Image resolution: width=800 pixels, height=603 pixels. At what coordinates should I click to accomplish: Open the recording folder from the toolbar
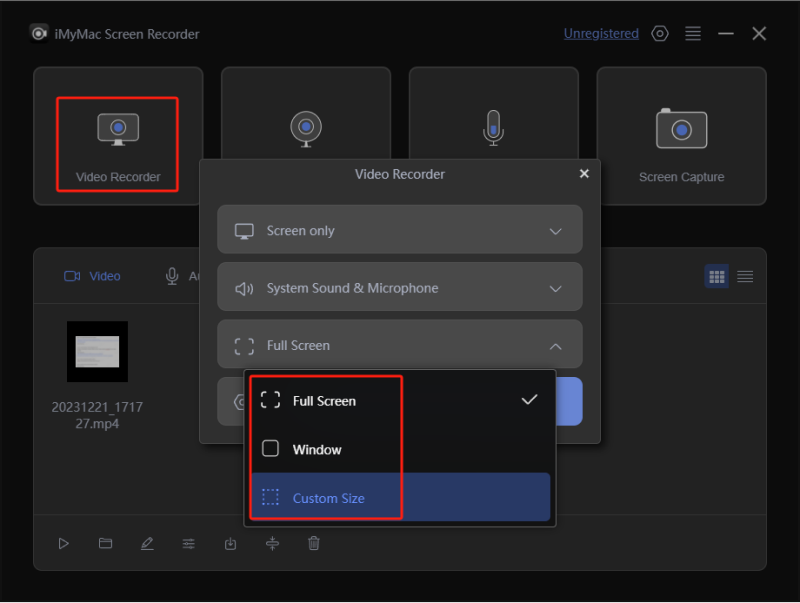(x=105, y=543)
